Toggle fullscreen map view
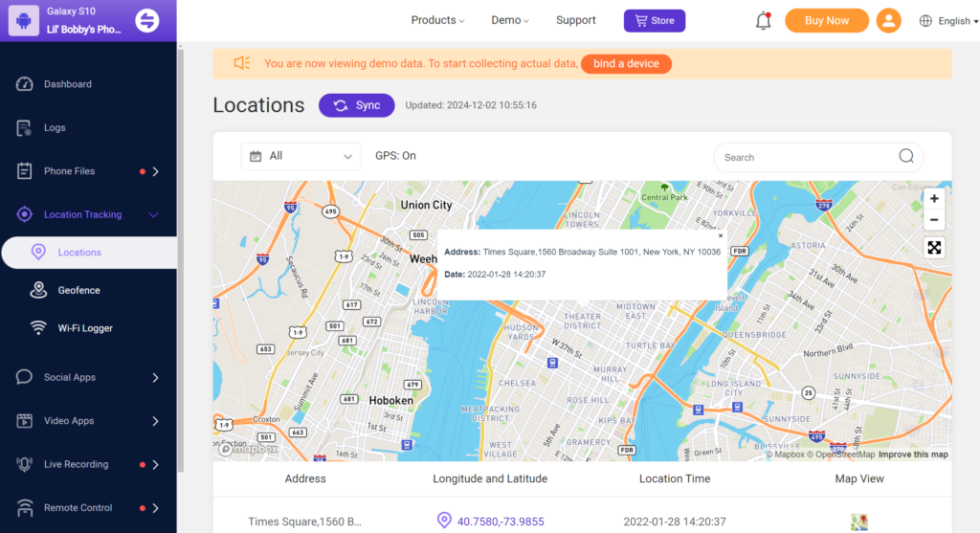980x533 pixels. coord(934,248)
